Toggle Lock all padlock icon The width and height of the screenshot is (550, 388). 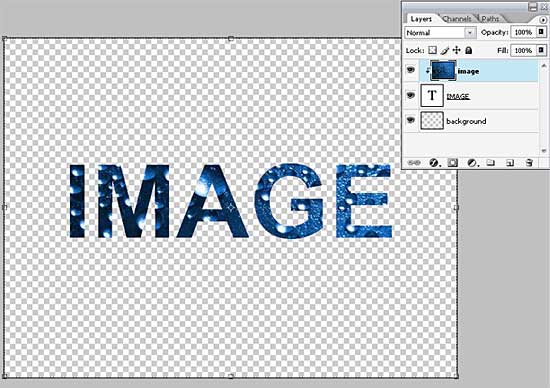tap(468, 51)
